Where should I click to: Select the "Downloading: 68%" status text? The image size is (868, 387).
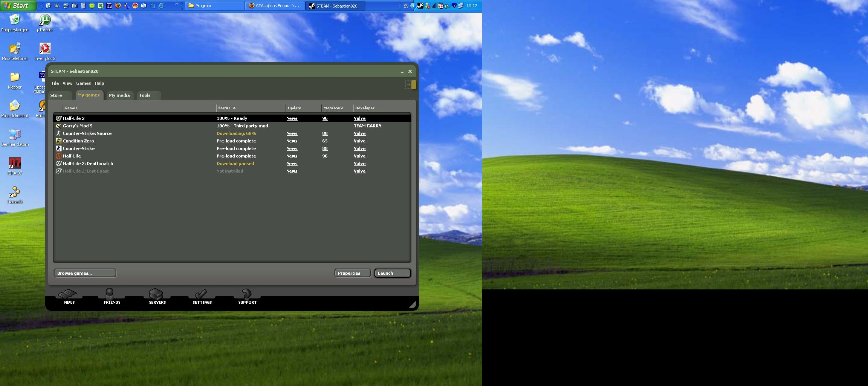(x=236, y=133)
